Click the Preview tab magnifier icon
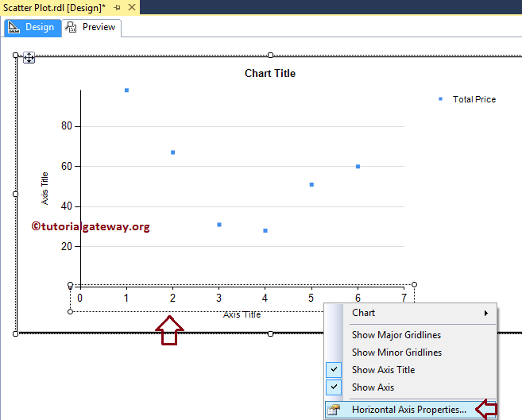The image size is (522, 420). coord(71,27)
